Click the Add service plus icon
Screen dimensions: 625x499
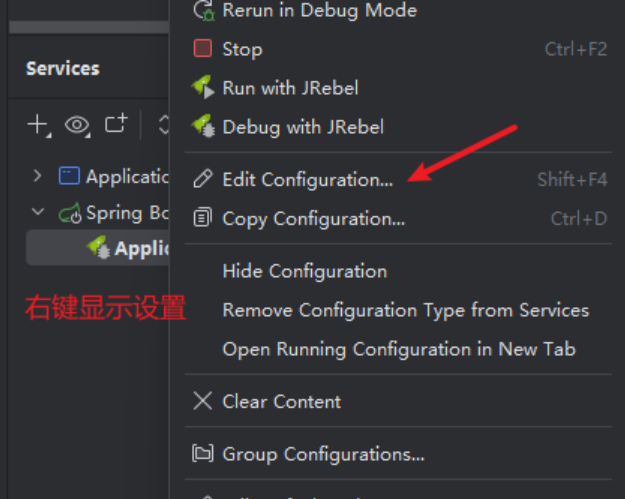(x=38, y=125)
